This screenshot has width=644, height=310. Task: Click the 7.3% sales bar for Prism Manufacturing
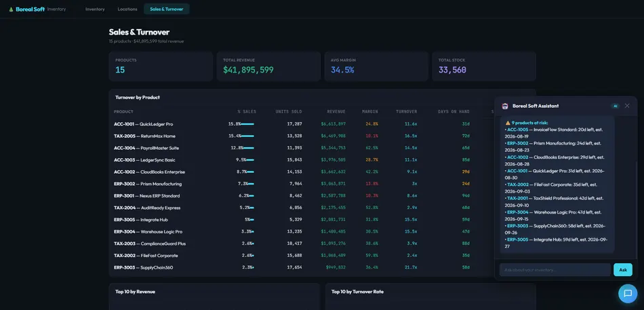click(x=251, y=184)
